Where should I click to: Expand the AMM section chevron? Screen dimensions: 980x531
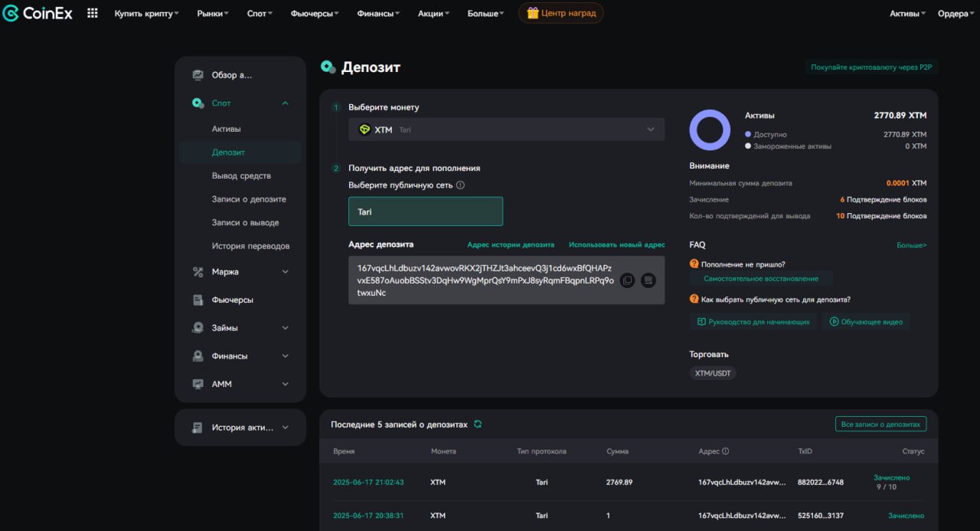click(x=285, y=384)
